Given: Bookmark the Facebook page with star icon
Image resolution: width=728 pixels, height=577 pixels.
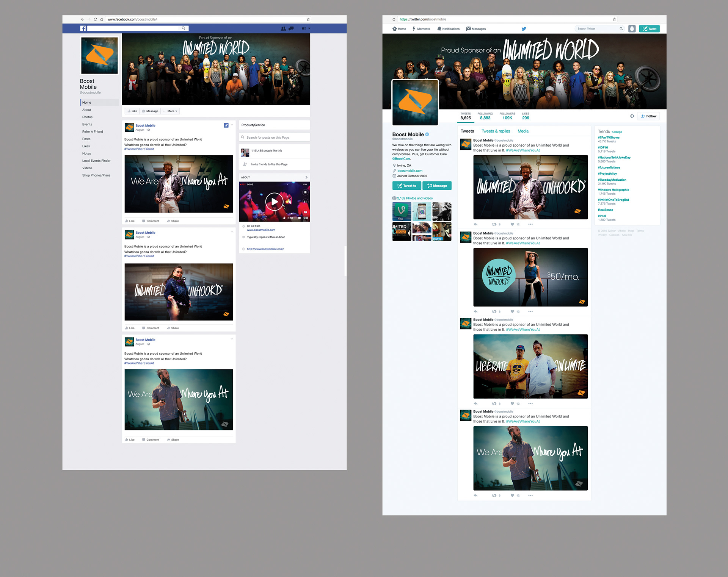Looking at the screenshot, I should pyautogui.click(x=308, y=19).
